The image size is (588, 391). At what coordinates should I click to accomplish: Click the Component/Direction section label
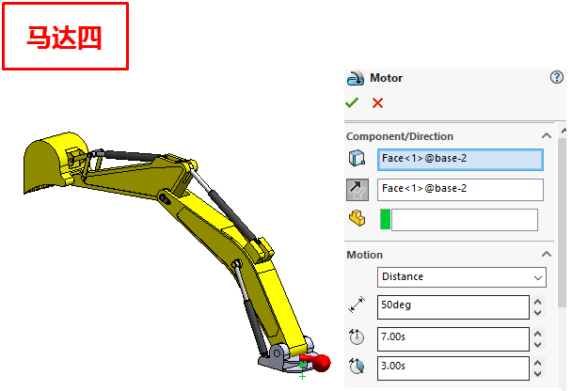[400, 136]
